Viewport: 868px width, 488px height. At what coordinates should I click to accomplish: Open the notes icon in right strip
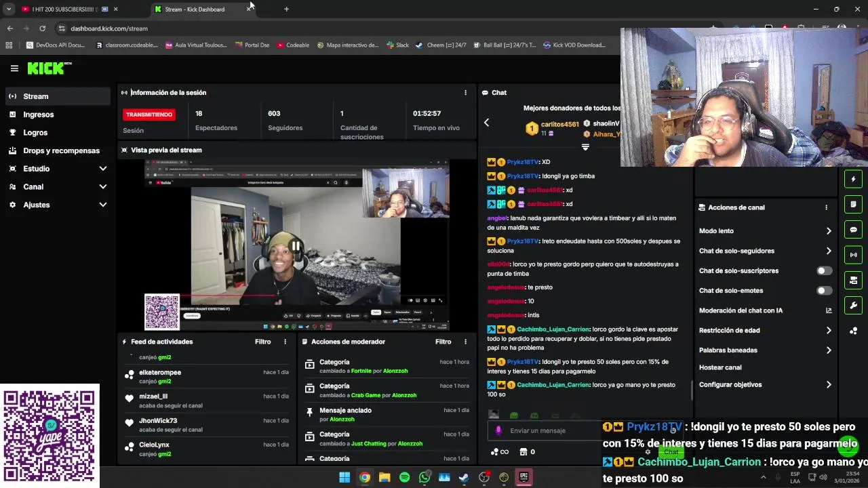coord(853,205)
